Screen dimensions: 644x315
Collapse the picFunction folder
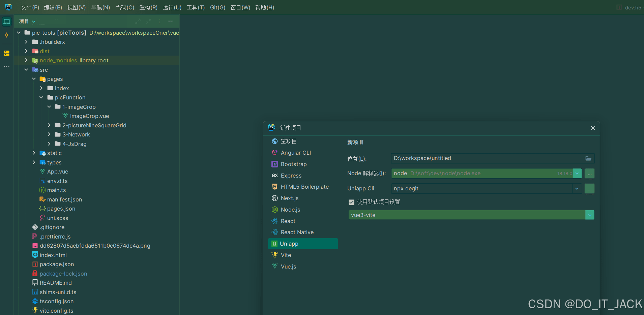41,97
